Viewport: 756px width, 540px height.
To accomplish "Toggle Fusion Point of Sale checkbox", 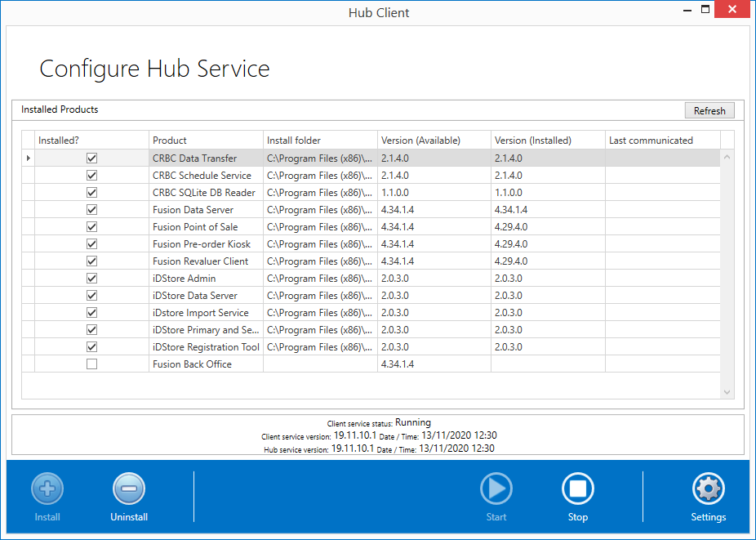I will tap(91, 227).
